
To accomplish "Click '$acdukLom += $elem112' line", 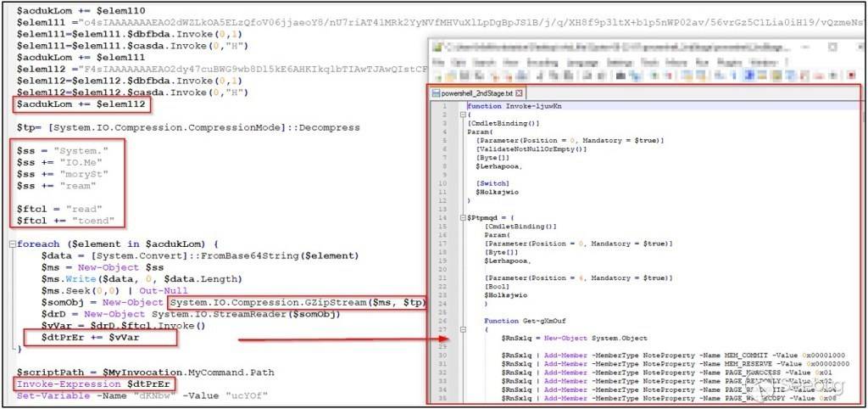I will coord(81,104).
